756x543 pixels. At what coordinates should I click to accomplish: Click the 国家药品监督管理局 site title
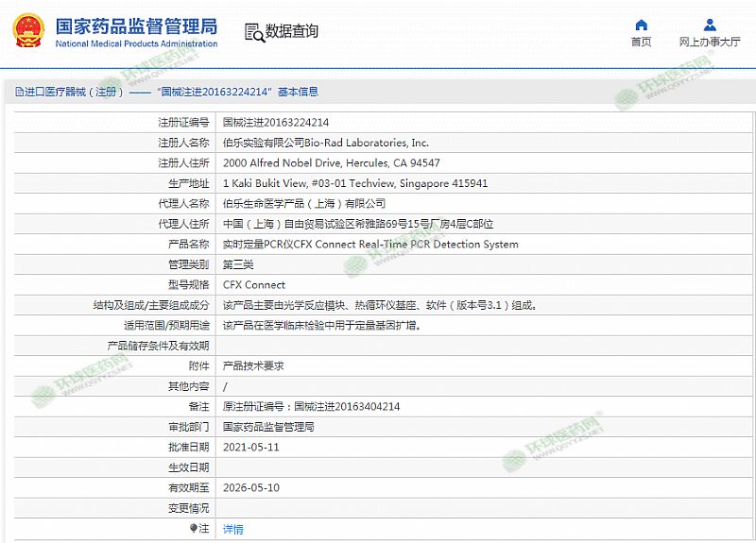136,25
